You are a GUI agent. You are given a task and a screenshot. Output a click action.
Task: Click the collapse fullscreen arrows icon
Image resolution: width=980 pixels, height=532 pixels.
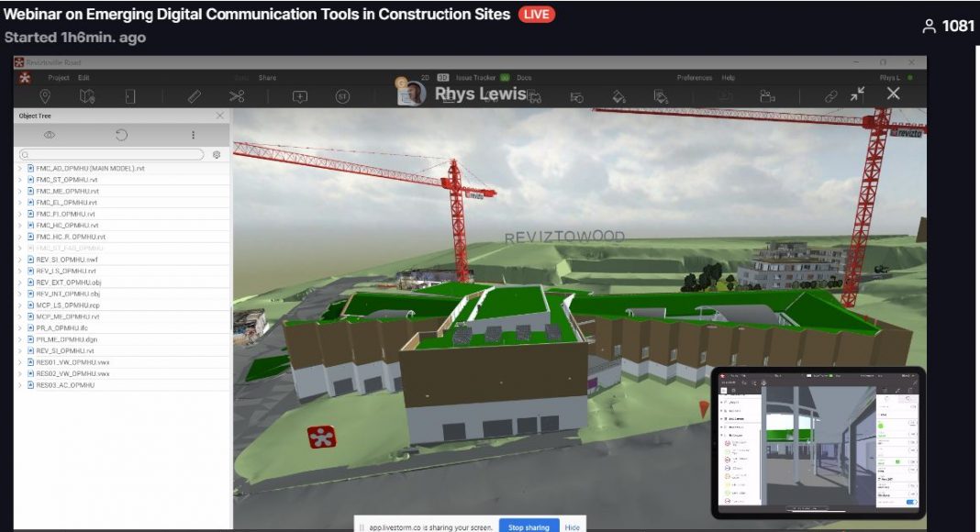tap(857, 94)
